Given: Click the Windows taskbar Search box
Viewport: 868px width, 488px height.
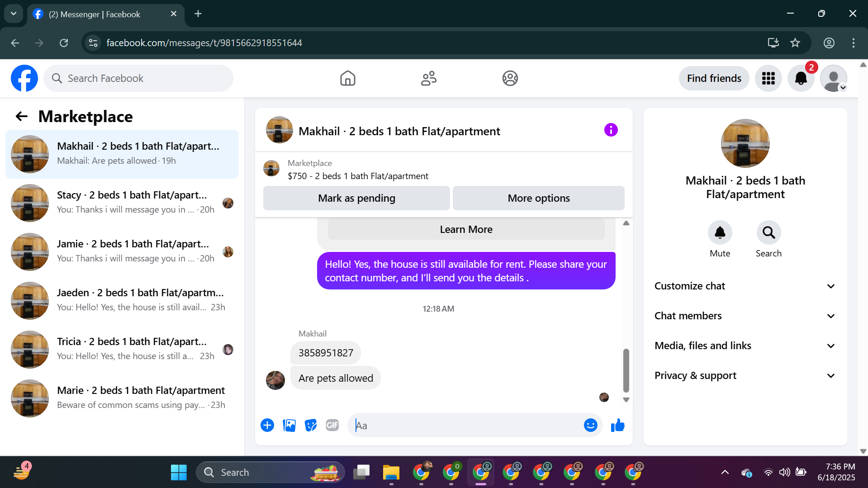Looking at the screenshot, I should [270, 473].
